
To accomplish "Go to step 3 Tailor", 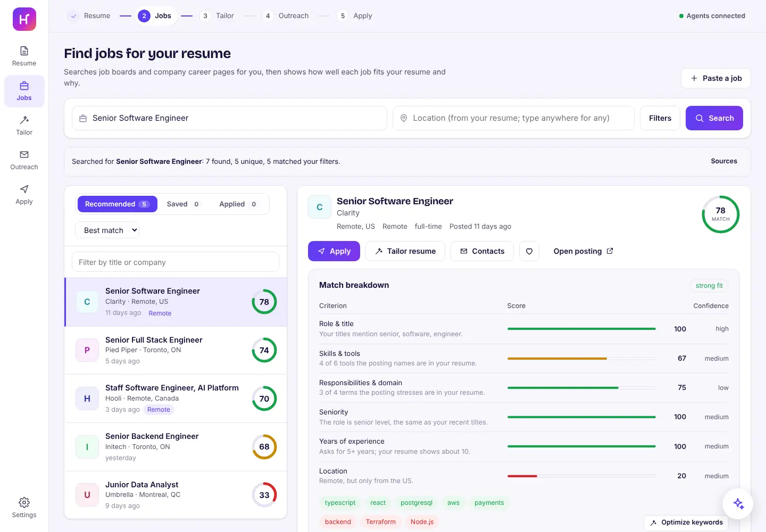I will (x=217, y=16).
